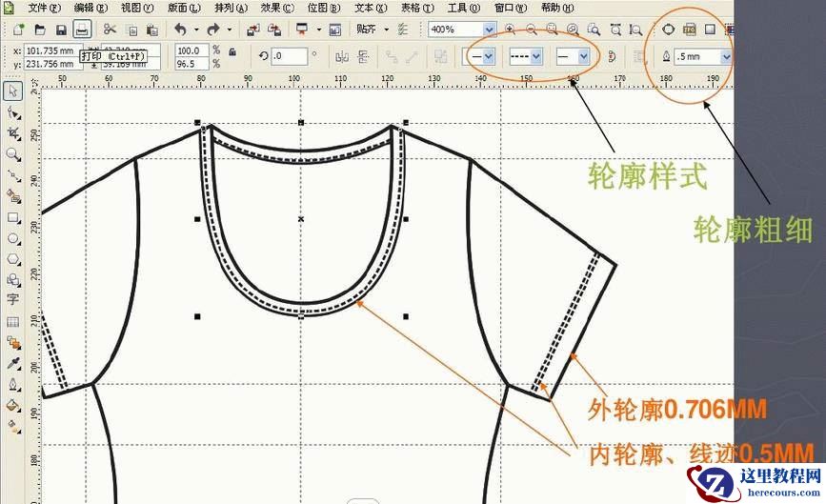Screen dimensions: 826x504
Task: Open the 版面(L) menu
Action: tap(184, 8)
